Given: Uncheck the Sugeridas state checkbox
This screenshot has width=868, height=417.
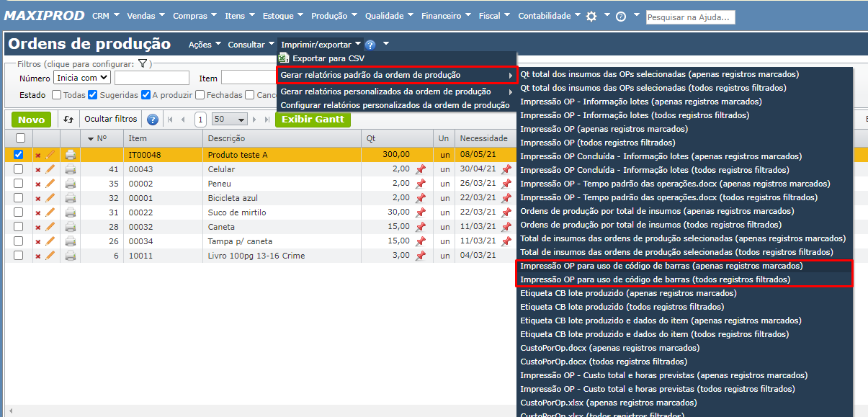Looking at the screenshot, I should pyautogui.click(x=92, y=94).
